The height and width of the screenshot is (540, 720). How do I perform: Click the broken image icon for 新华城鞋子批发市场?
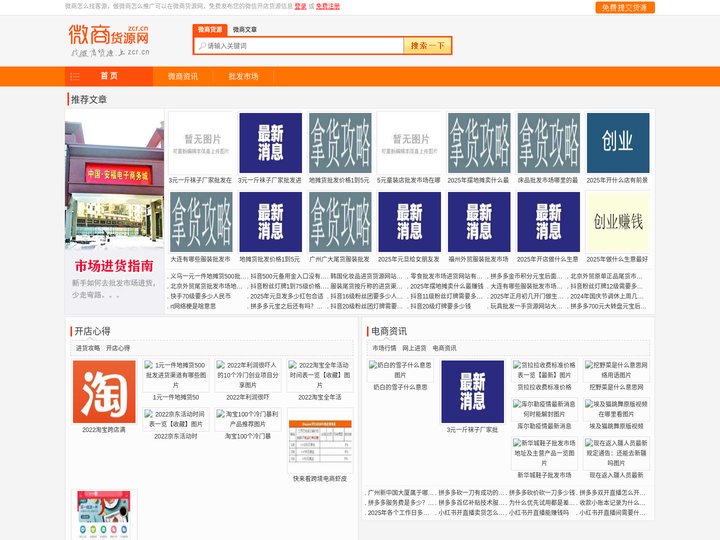tap(518, 443)
